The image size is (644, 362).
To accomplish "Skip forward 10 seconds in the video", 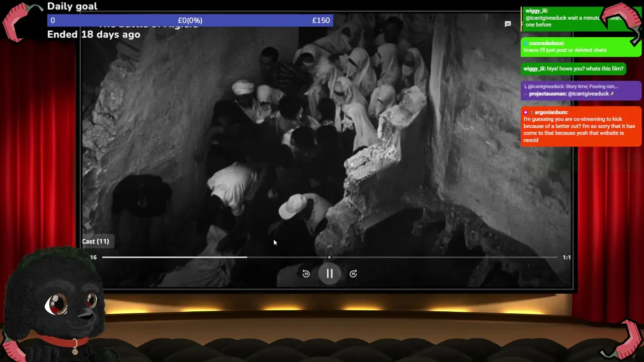I will click(353, 274).
